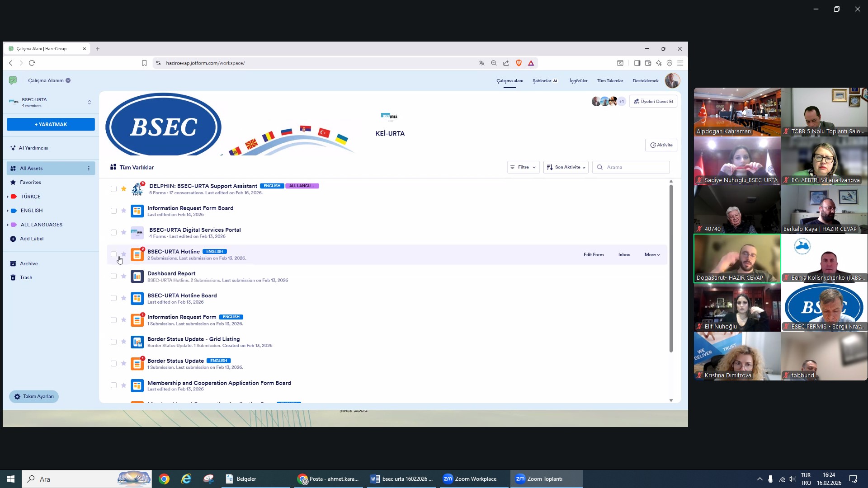Click the browser bookmark icon
Screen dimensions: 868x488
click(144, 63)
